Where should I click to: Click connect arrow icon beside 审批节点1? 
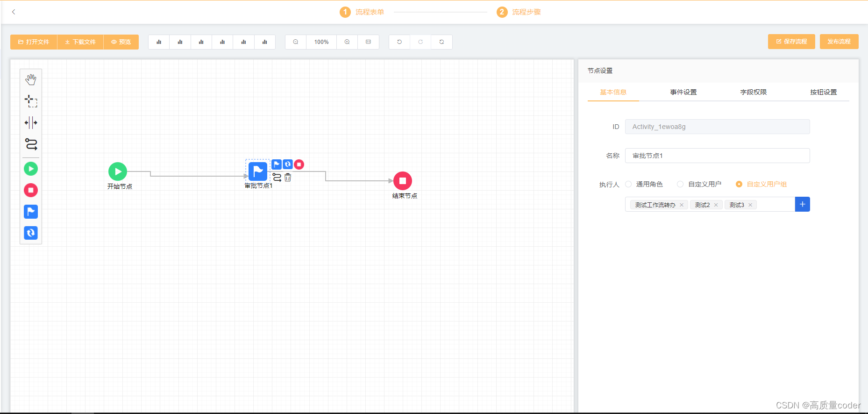pyautogui.click(x=277, y=178)
